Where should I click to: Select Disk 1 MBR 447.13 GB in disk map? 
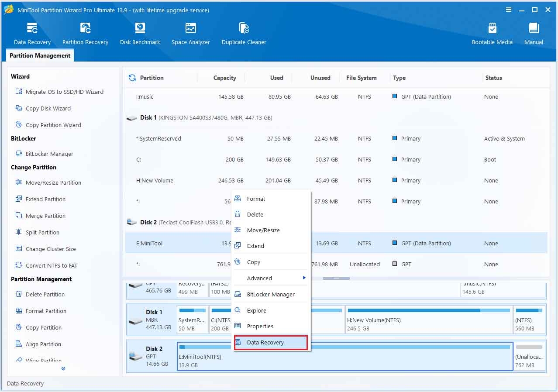click(x=151, y=320)
